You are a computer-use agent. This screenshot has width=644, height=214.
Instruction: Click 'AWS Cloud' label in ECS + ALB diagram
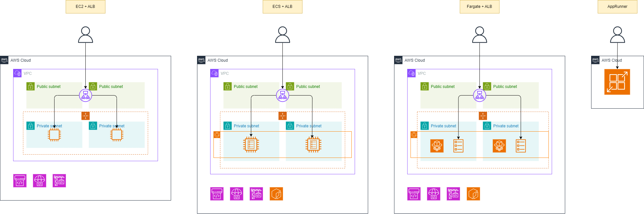[x=218, y=60]
